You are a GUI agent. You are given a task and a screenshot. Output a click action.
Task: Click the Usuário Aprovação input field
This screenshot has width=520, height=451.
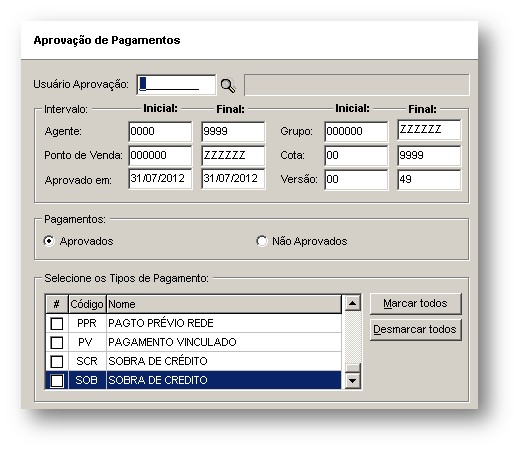[x=176, y=85]
